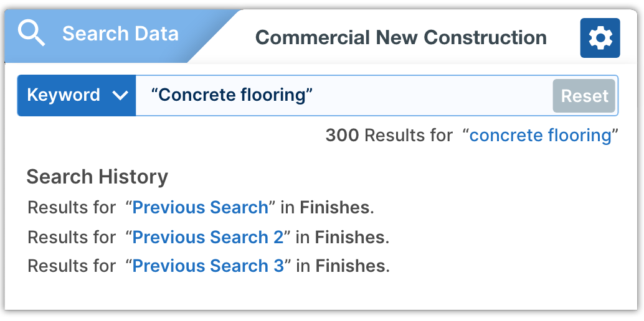Select the Search Data tab

pos(120,34)
